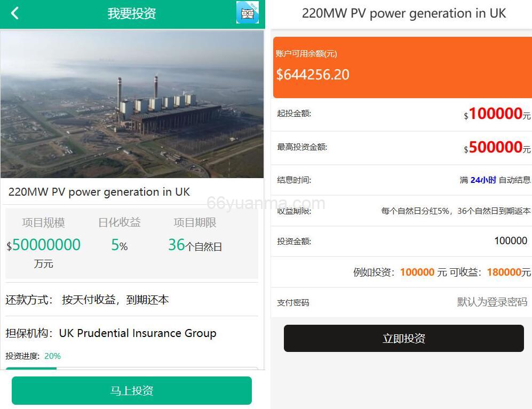Click the 马上投资 invest button
Screen dimensions: 532x409
coord(131,390)
